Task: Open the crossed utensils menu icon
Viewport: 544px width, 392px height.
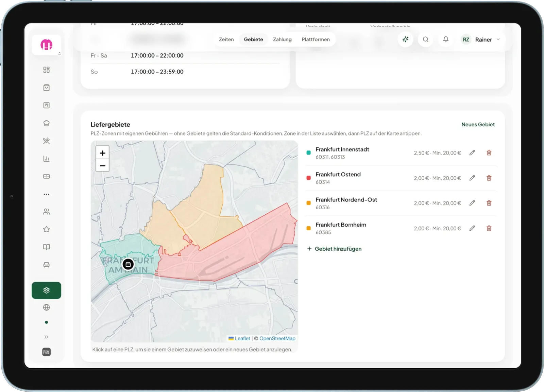Action: [47, 141]
